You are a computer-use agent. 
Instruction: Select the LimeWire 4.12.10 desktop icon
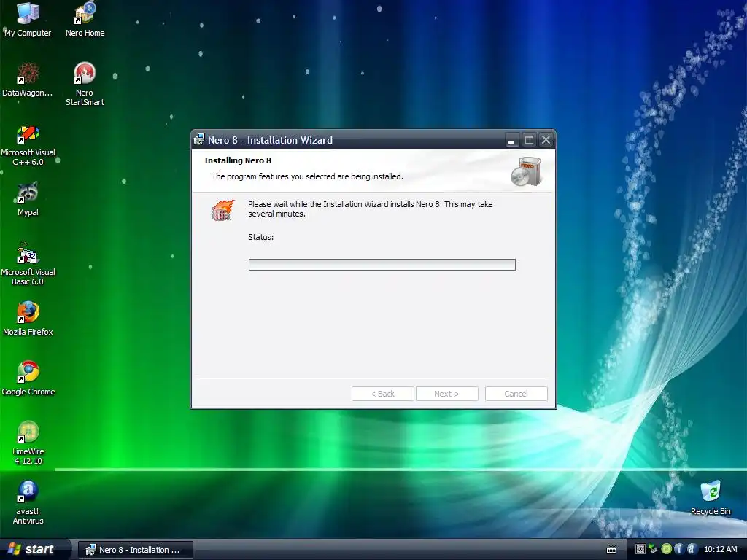click(x=28, y=443)
